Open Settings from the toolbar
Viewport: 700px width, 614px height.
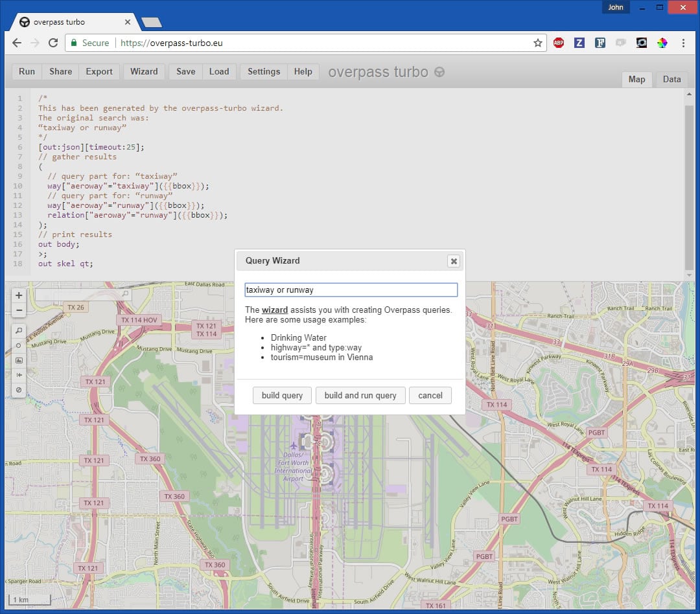pos(264,72)
